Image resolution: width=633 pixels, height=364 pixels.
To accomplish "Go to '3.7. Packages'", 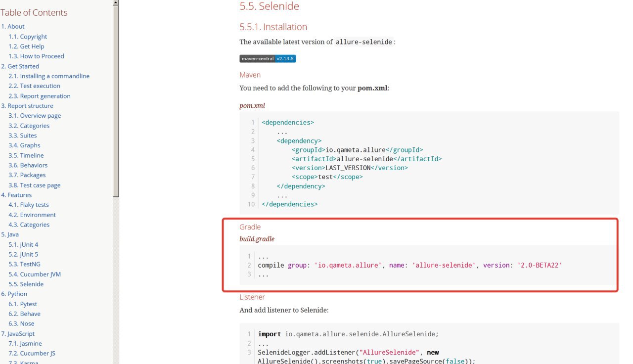I will tap(27, 175).
